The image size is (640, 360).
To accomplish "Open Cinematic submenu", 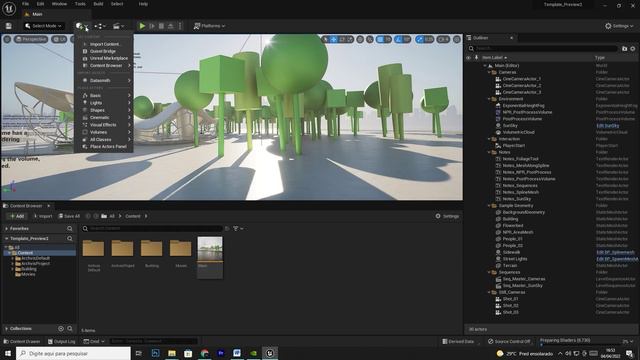I will 104,118.
